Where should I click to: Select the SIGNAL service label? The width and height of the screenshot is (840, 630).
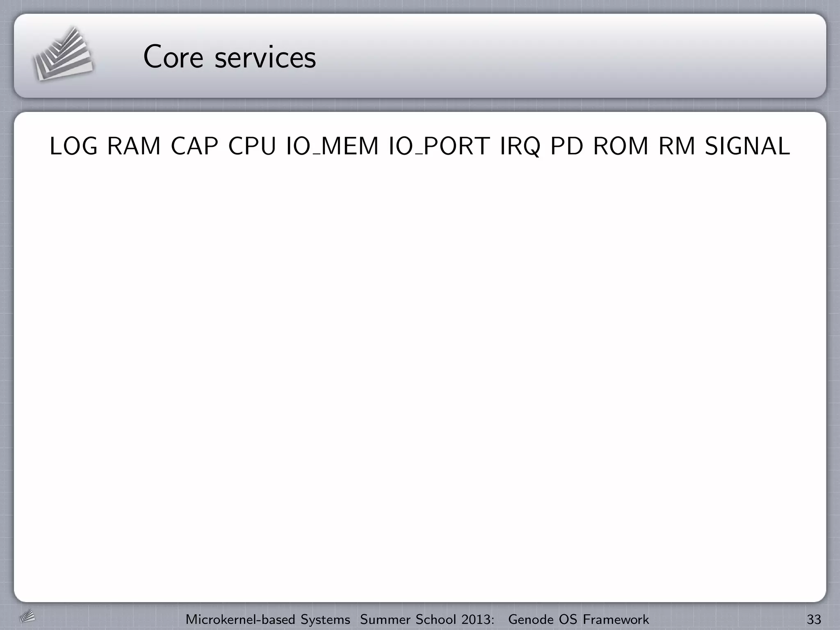click(747, 146)
